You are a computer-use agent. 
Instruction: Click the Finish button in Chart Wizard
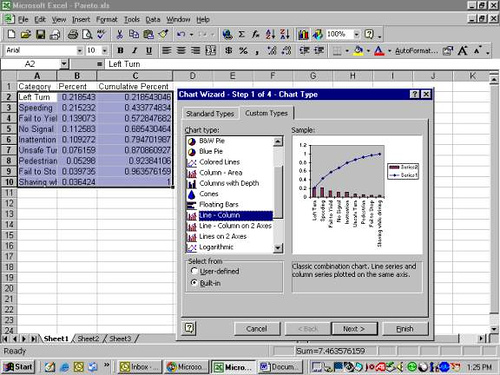point(405,329)
